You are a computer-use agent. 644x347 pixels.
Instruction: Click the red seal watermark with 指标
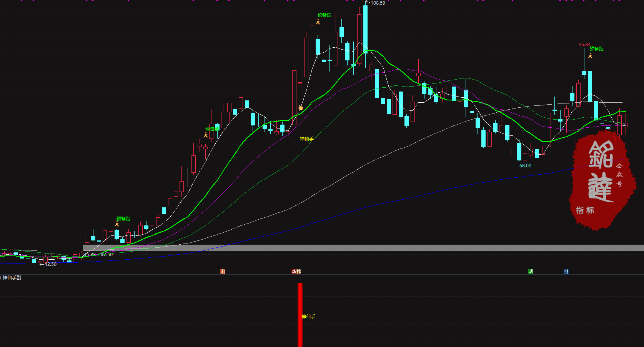tap(600, 181)
